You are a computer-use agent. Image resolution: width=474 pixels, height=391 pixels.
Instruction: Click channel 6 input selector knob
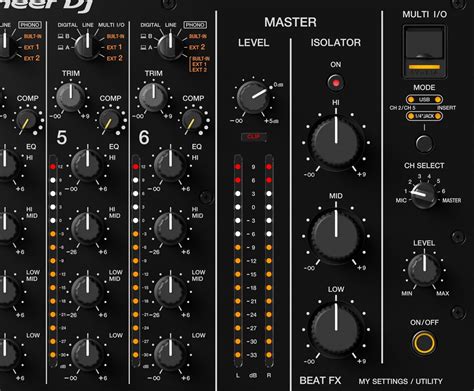coord(170,47)
